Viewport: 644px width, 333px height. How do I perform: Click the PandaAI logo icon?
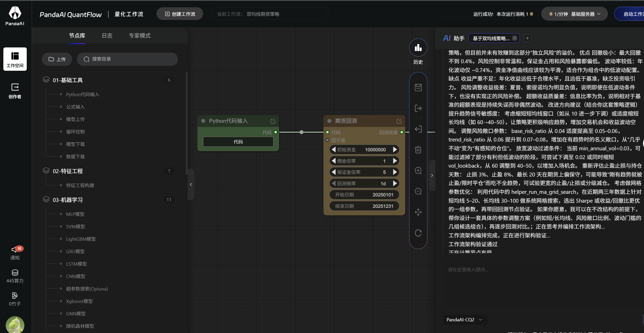[x=15, y=16]
